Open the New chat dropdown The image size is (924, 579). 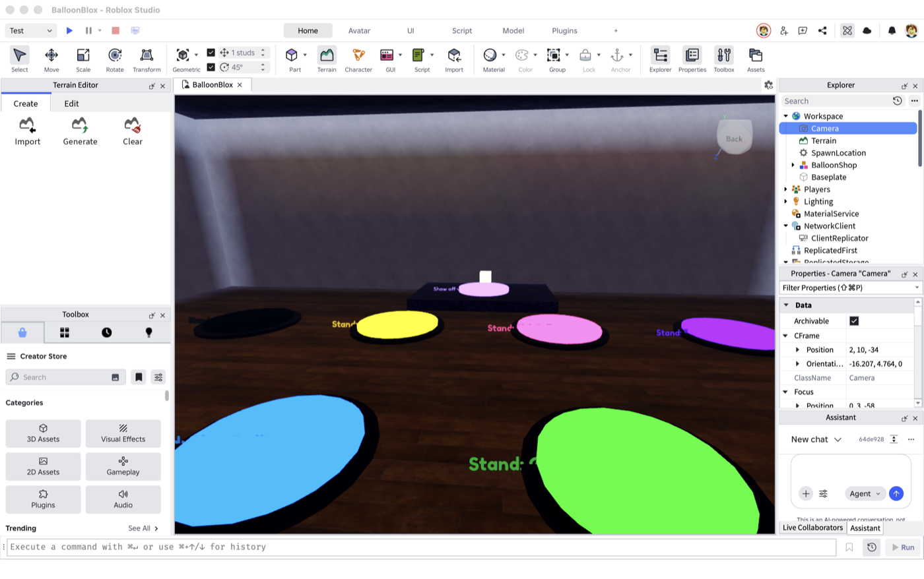click(816, 439)
